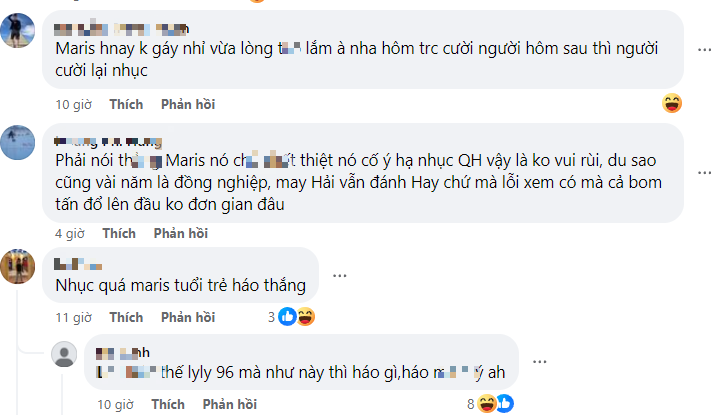Screen dimensions: 711x415
Task: Click '10 giờ' timestamp on first comment
Action: (x=74, y=104)
